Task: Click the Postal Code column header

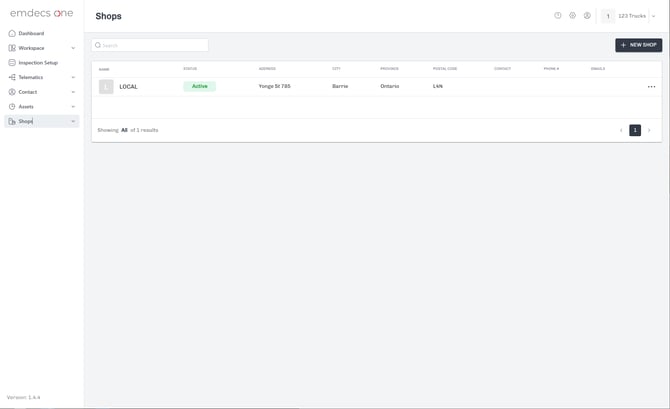Action: 445,69
